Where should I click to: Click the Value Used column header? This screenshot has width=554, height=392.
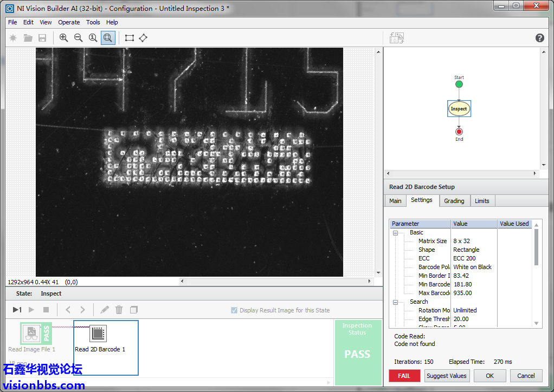(x=514, y=224)
